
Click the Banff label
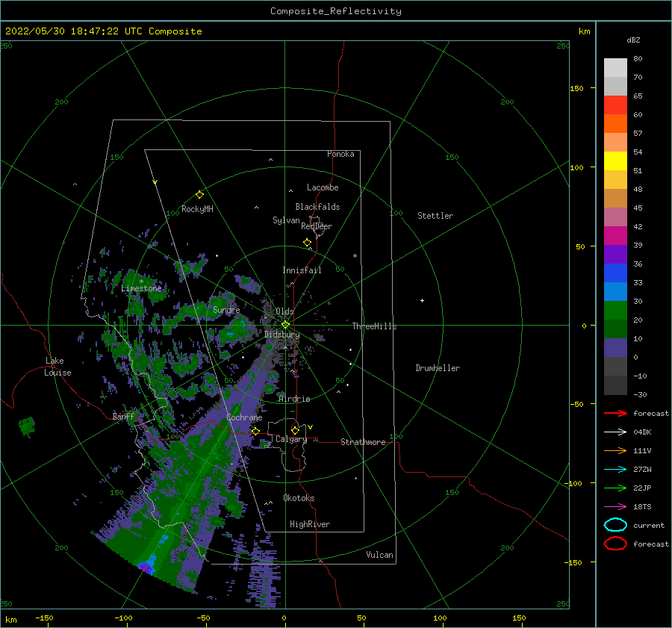(x=123, y=416)
